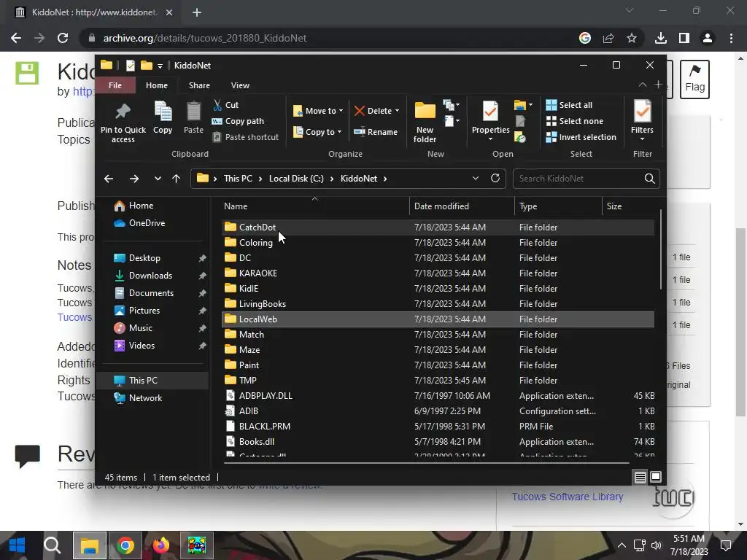Image resolution: width=747 pixels, height=560 pixels.
Task: Sort by Name column header
Action: click(x=314, y=206)
